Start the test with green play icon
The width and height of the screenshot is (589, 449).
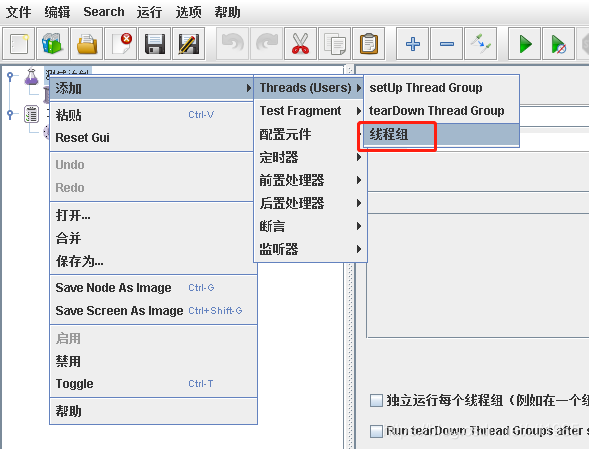[524, 44]
